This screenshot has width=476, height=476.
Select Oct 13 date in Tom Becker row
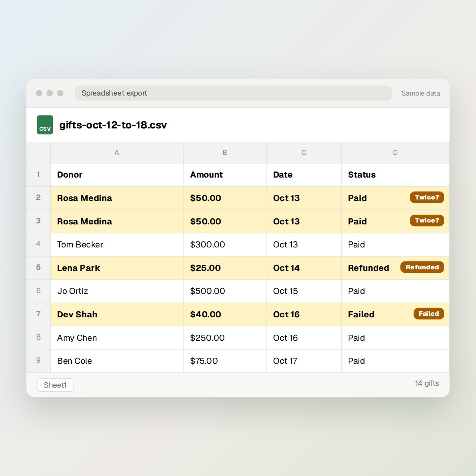point(304,244)
